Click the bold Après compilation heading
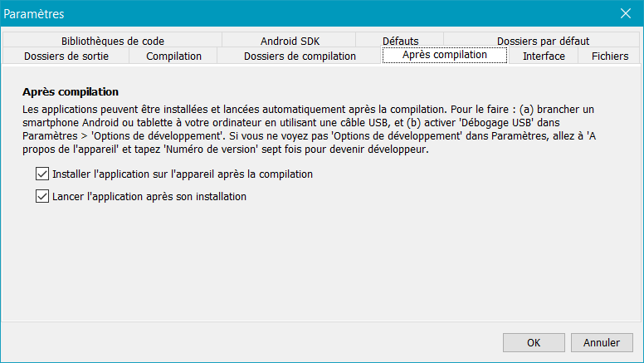The height and width of the screenshot is (363, 644). [x=71, y=91]
